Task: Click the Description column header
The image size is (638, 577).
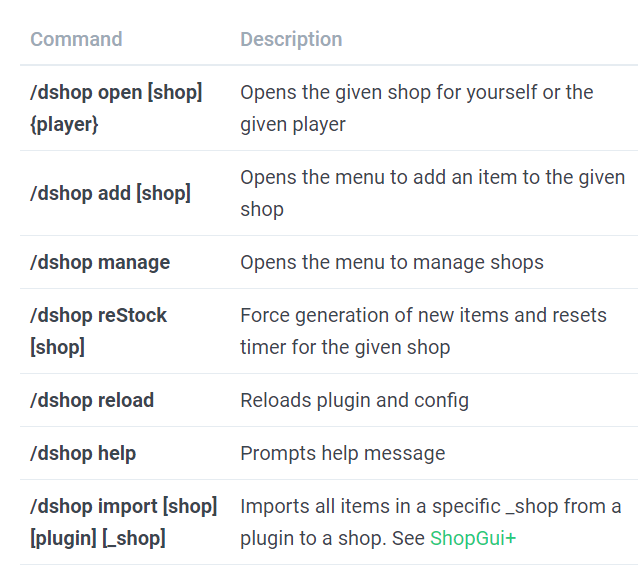Action: pyautogui.click(x=290, y=40)
